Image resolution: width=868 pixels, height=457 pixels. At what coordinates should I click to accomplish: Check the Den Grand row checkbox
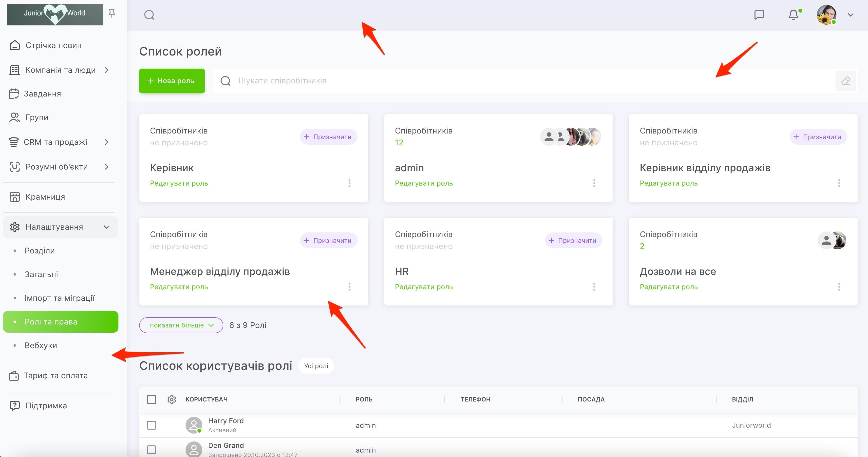coord(152,450)
